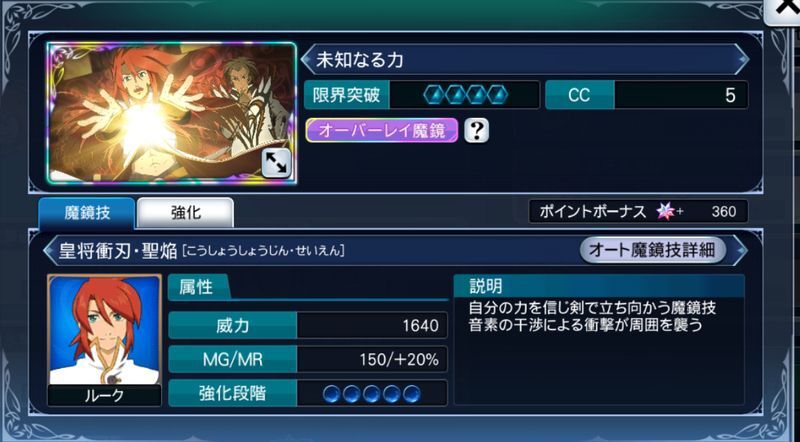Screen dimensions: 800x442
Task: Click the first 強化段階 blue orb
Action: pos(332,394)
